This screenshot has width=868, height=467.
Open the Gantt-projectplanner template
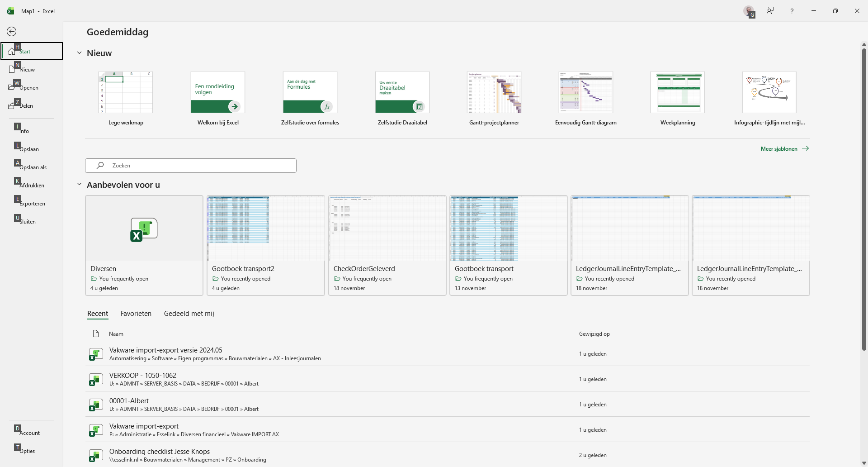[494, 92]
